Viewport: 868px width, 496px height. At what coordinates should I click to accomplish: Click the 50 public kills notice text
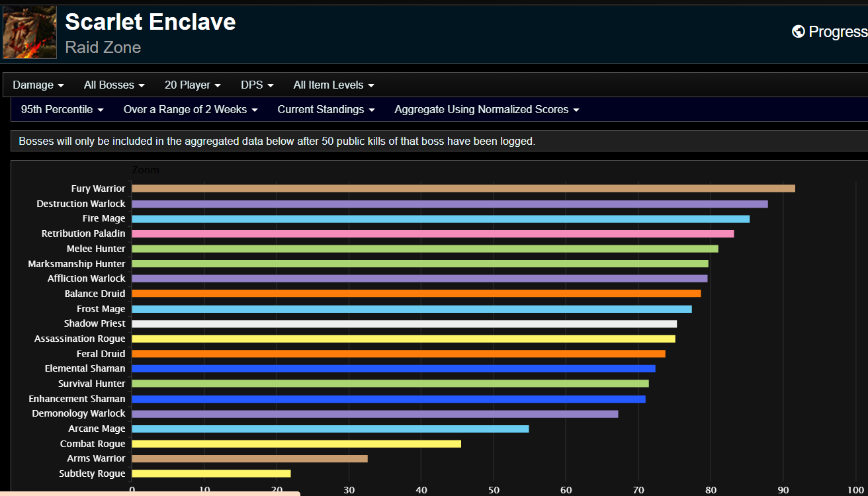(277, 141)
